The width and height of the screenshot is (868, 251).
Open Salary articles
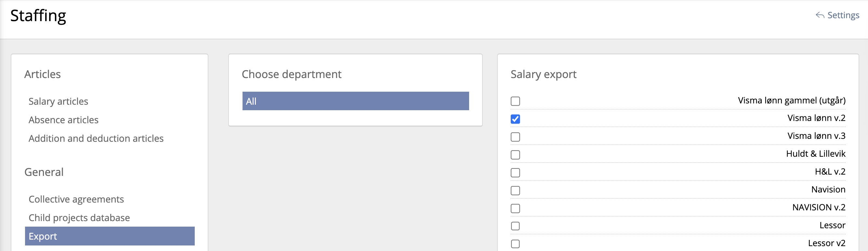point(58,101)
